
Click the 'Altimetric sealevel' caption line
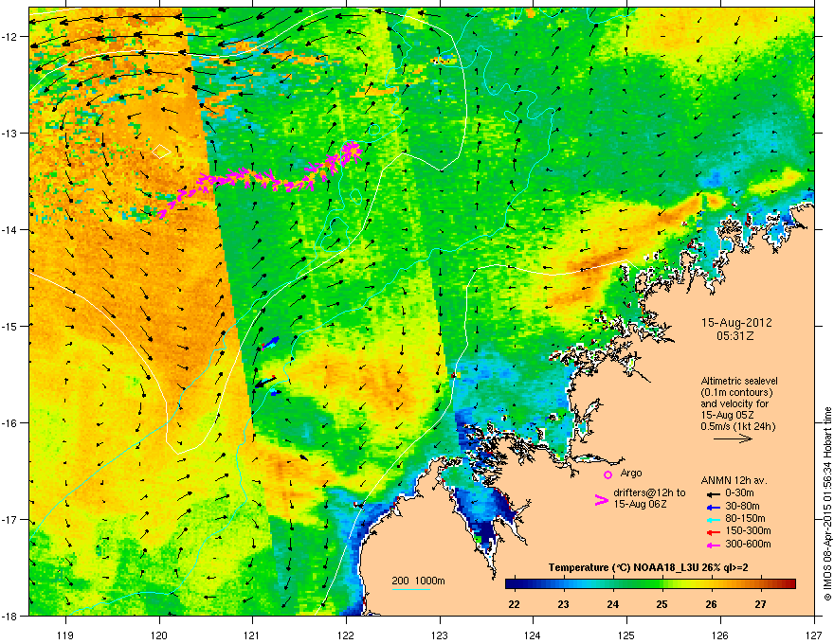[739, 381]
